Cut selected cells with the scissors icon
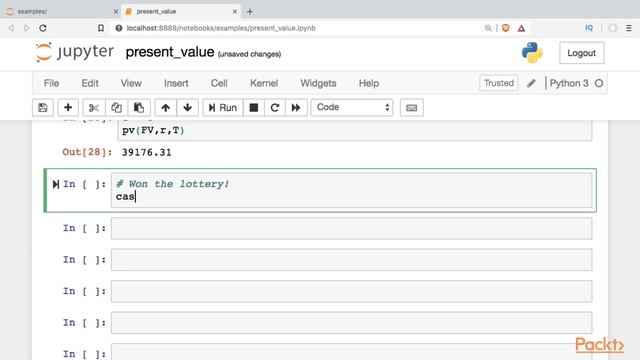Image resolution: width=640 pixels, height=360 pixels. pos(94,108)
